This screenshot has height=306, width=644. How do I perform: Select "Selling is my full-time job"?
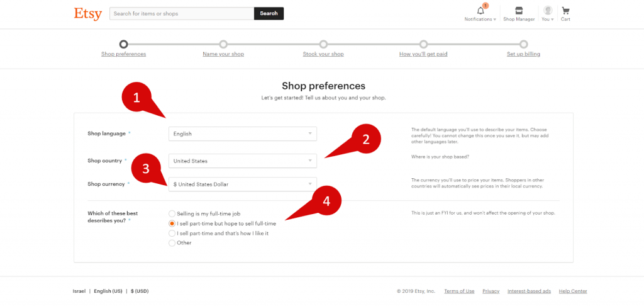tap(172, 214)
